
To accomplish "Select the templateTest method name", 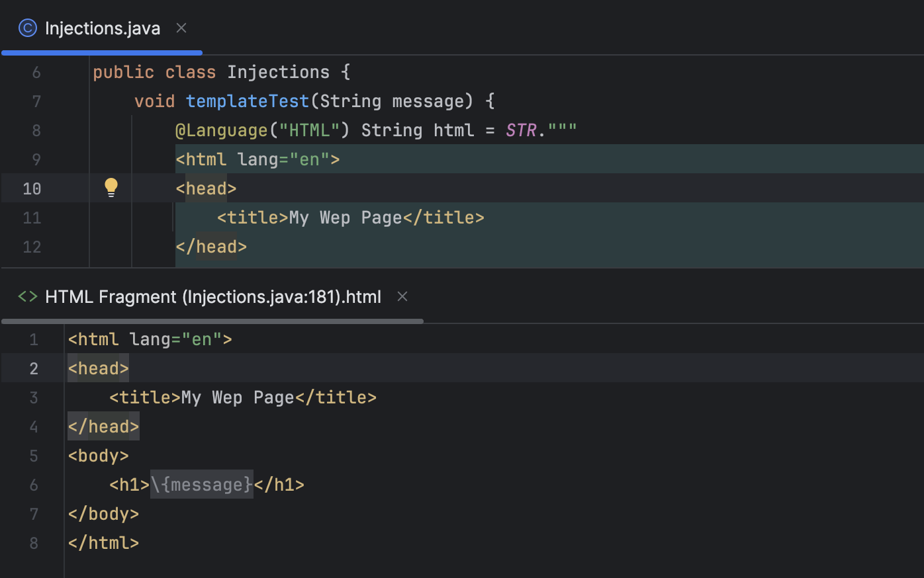I will [x=247, y=101].
